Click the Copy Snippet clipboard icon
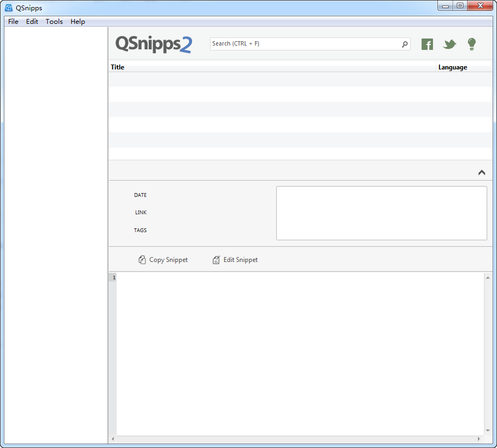The width and height of the screenshot is (497, 448). pyautogui.click(x=142, y=260)
